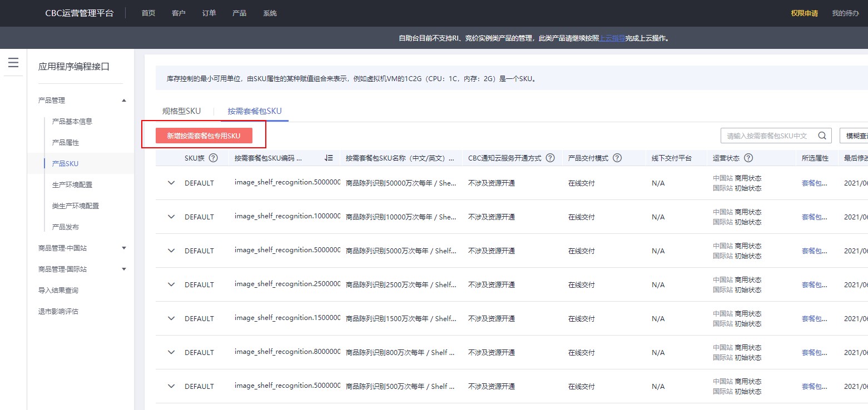Click the 商品陈列识别10000万次每年 name cell
The height and width of the screenshot is (410, 868).
pos(401,217)
